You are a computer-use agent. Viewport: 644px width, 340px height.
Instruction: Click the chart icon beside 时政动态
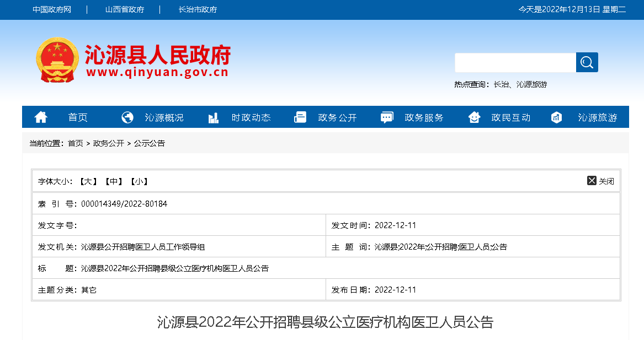214,118
